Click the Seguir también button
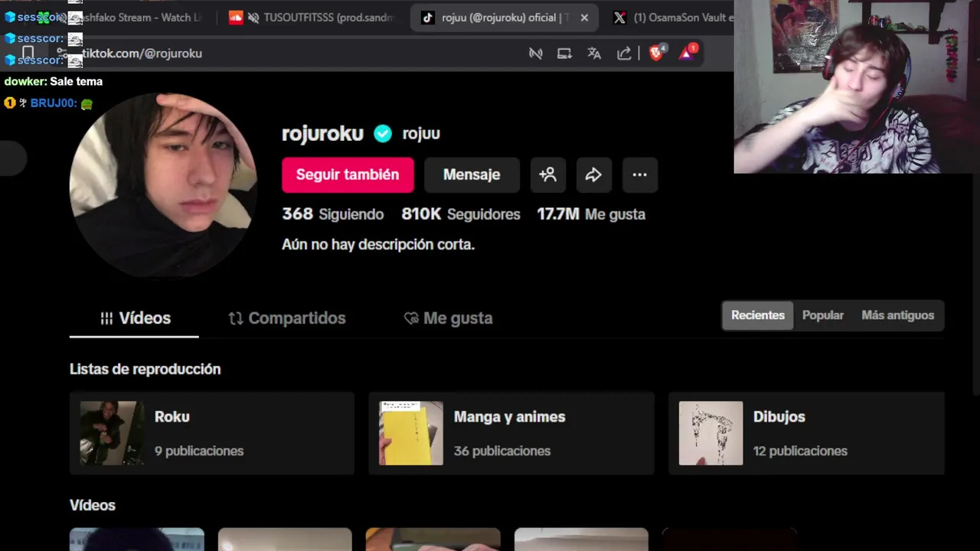 [348, 174]
